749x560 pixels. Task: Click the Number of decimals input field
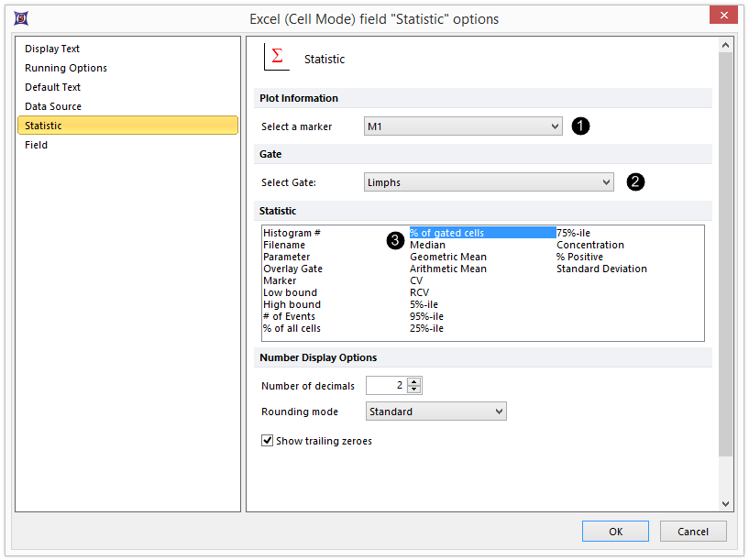[386, 386]
